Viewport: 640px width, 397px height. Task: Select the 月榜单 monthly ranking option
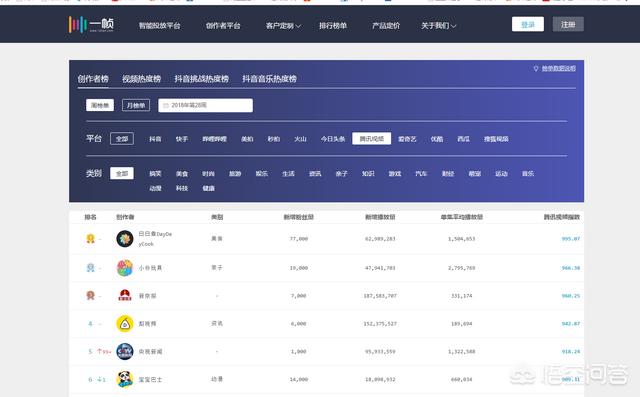tap(136, 105)
